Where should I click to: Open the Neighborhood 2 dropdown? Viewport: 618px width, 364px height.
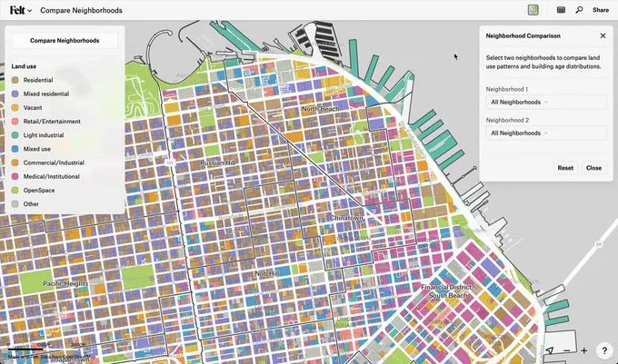click(546, 133)
